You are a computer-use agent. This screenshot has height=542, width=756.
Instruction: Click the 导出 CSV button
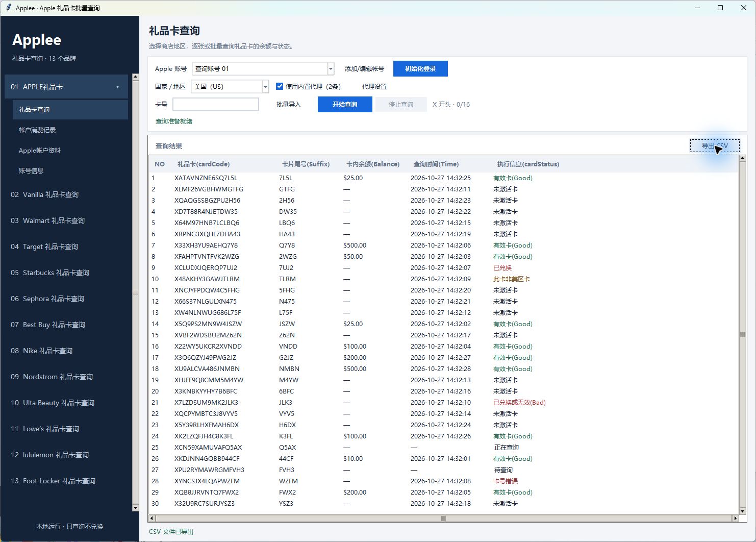pyautogui.click(x=715, y=146)
